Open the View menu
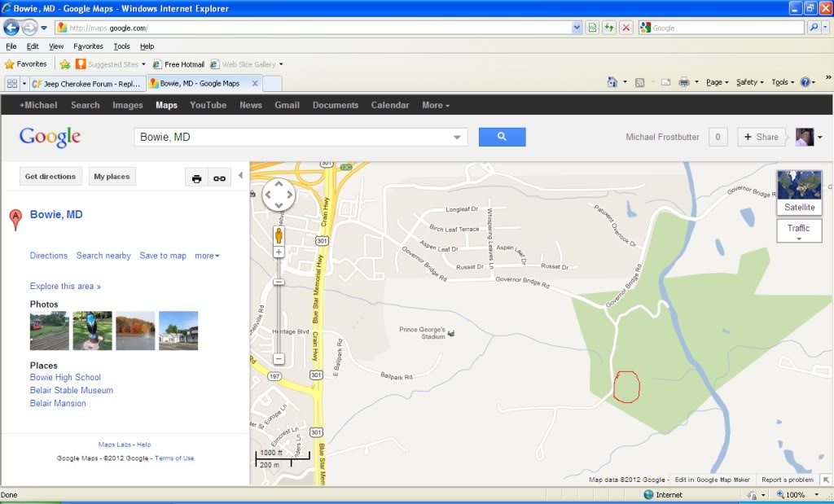 coord(56,46)
